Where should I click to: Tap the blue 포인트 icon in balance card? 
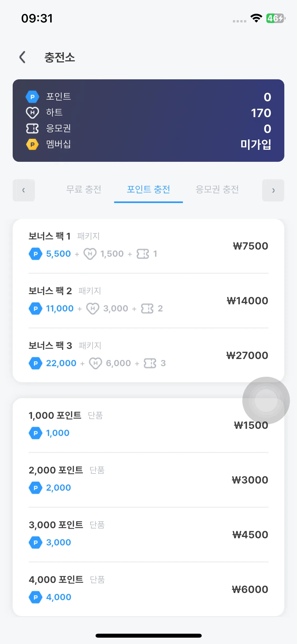click(32, 97)
